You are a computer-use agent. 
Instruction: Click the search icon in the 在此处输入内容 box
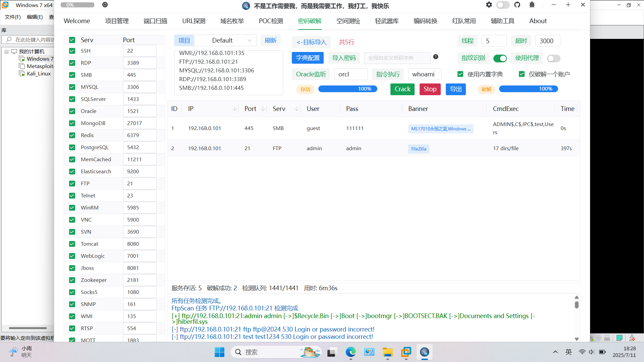[9, 39]
